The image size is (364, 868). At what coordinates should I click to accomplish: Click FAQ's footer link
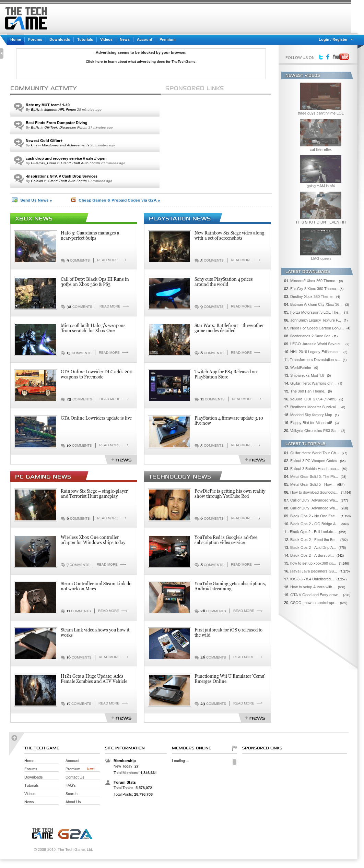(71, 785)
